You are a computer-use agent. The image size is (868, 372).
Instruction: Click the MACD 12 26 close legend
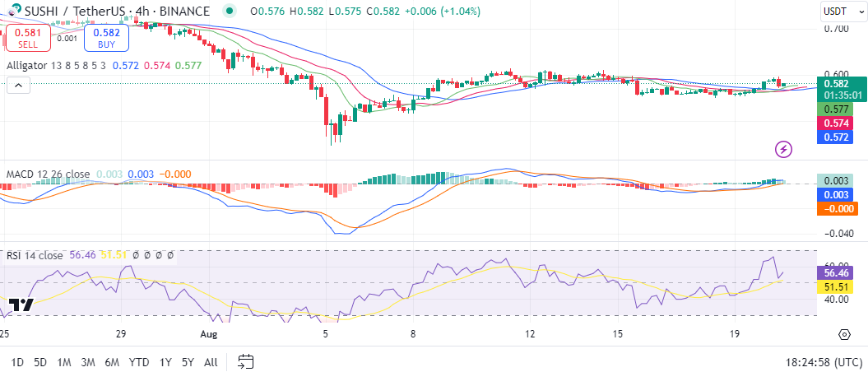tap(49, 174)
